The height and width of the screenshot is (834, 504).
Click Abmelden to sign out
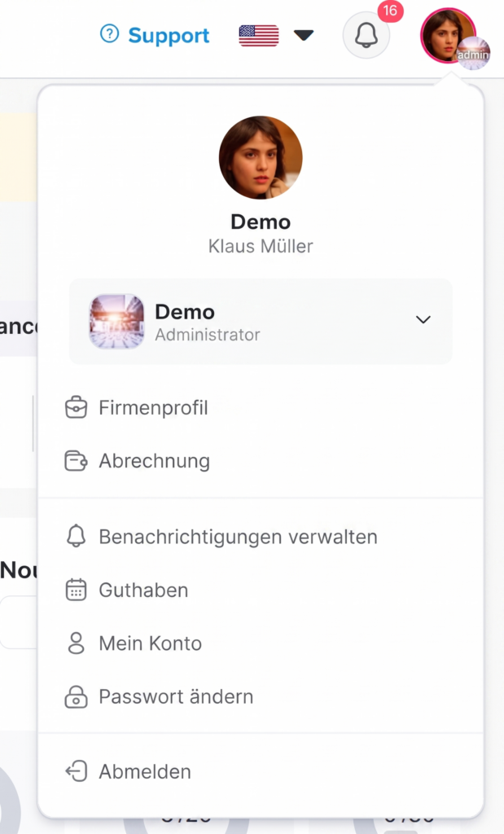(145, 771)
